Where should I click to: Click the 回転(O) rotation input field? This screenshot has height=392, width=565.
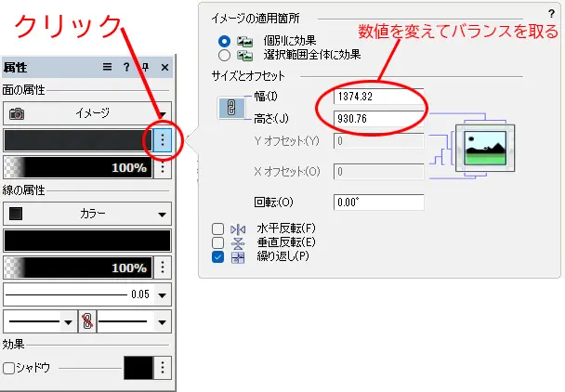(379, 203)
